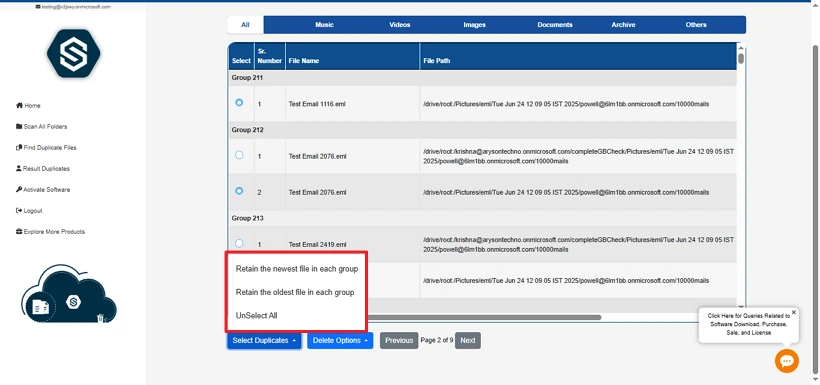Click the Home house icon
Screen dimensions: 820x385
[x=19, y=105]
